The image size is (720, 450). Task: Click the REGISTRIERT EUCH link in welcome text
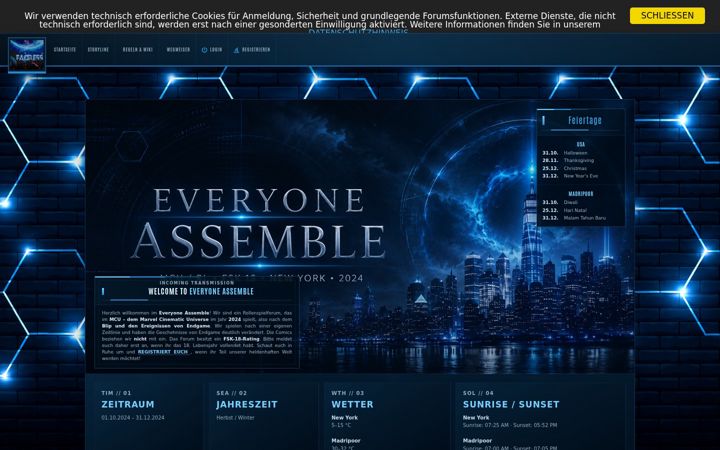[x=163, y=352]
